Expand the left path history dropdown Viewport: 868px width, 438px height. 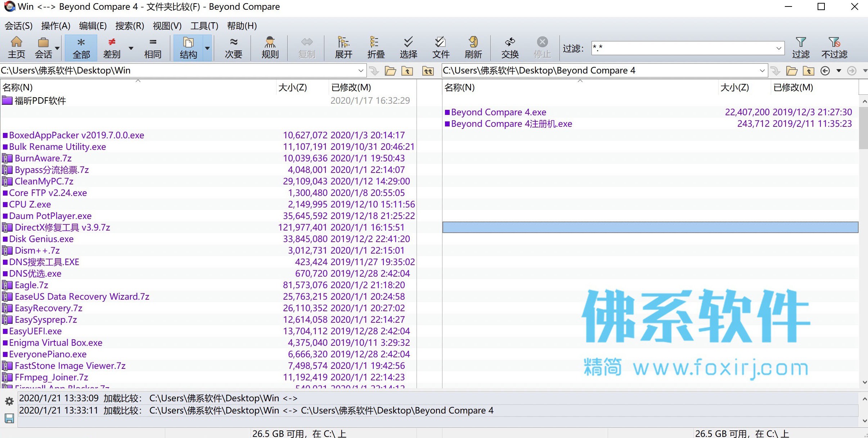pos(361,71)
